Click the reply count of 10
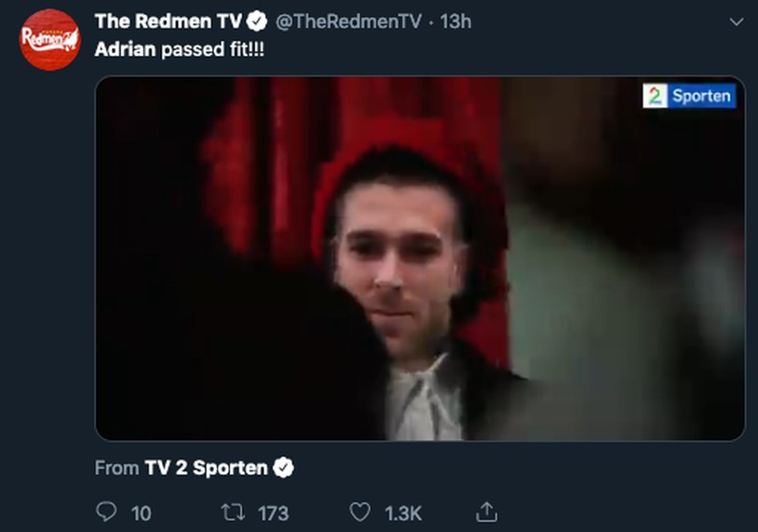 tap(141, 513)
